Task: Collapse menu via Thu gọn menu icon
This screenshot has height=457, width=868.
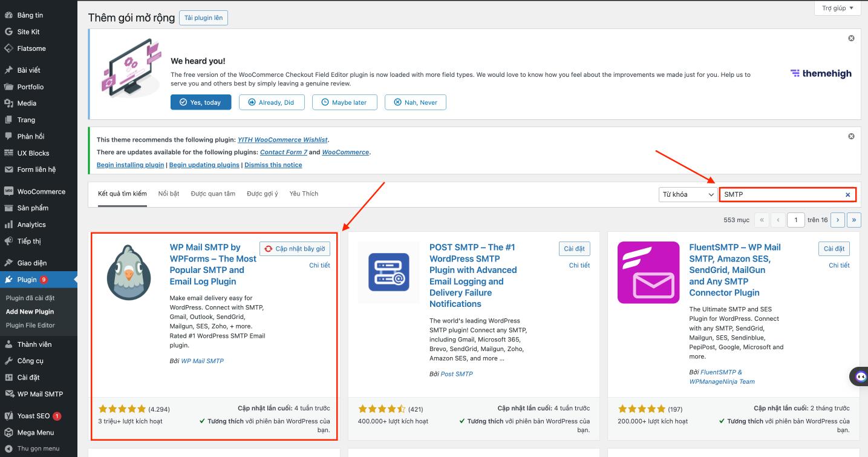Action: click(8, 449)
